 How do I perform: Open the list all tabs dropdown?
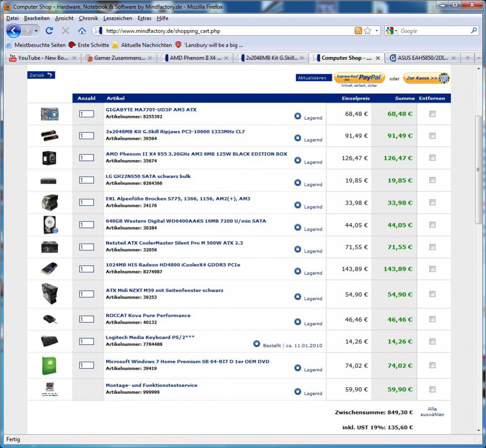[479, 58]
